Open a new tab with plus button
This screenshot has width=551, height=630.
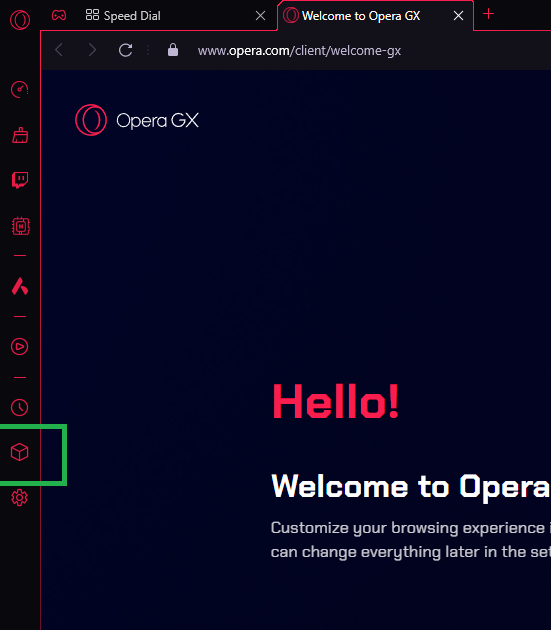click(488, 14)
